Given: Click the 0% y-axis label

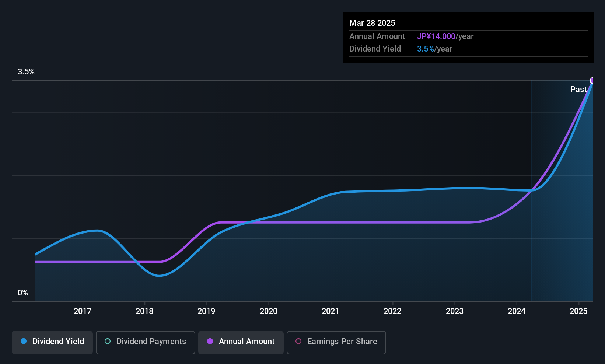Looking at the screenshot, I should (x=23, y=293).
